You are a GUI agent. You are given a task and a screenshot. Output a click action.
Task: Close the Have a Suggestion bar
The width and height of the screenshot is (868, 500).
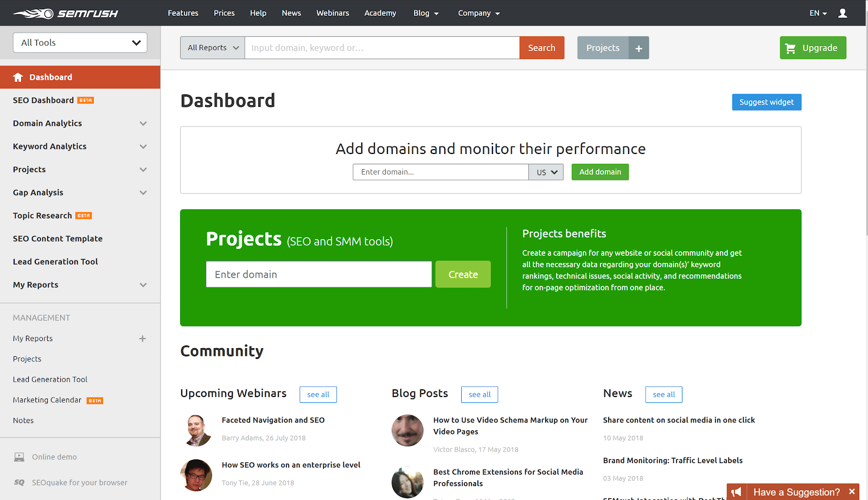coord(852,492)
